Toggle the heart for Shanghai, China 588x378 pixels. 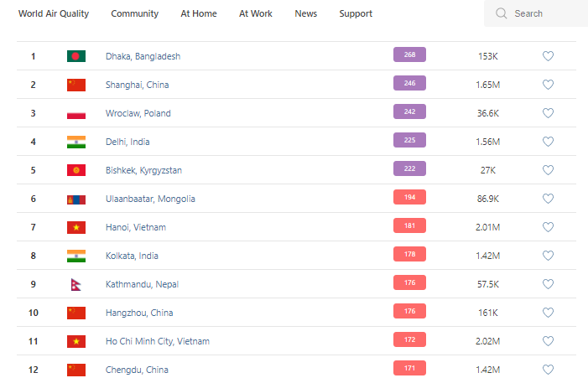[548, 85]
